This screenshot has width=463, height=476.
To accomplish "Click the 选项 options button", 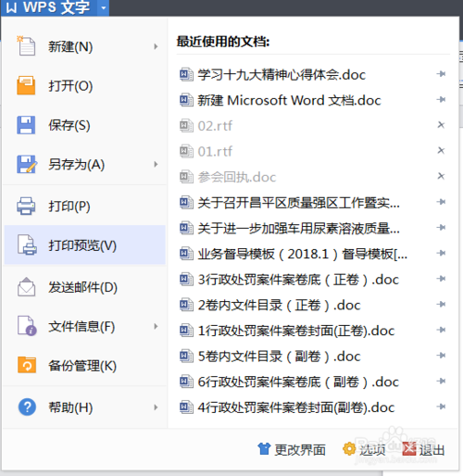I will click(364, 449).
